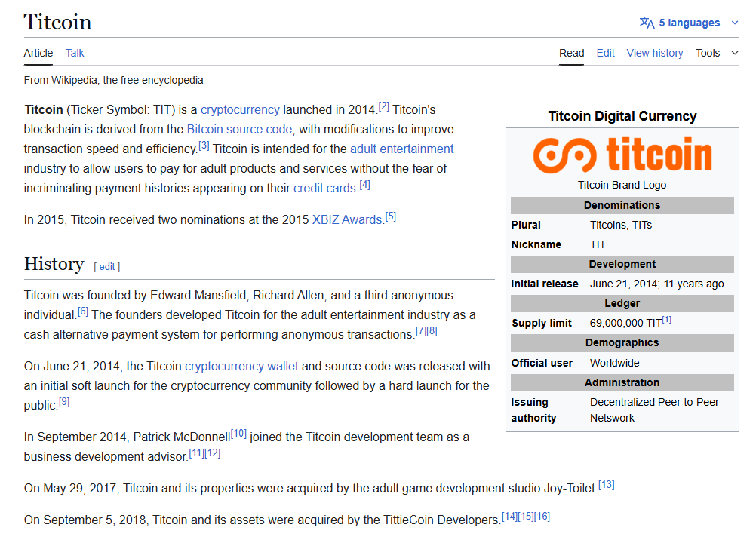Jump to citation [12] after development advisor

(213, 453)
